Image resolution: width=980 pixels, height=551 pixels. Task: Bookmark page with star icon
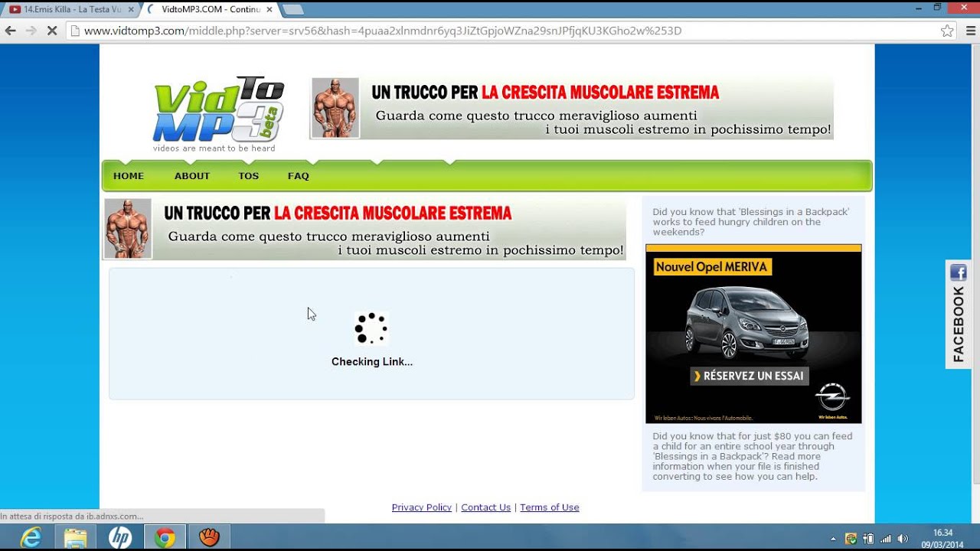point(947,31)
